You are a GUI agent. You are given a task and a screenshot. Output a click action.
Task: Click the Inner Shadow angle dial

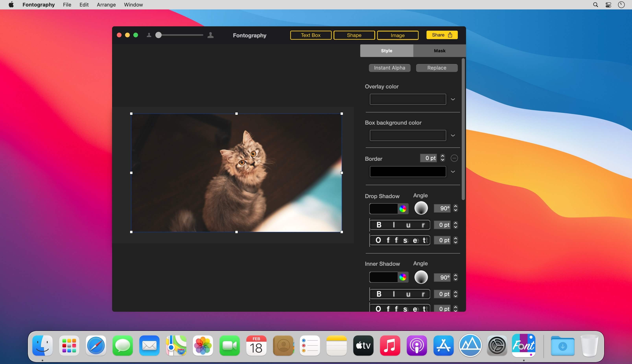(421, 277)
